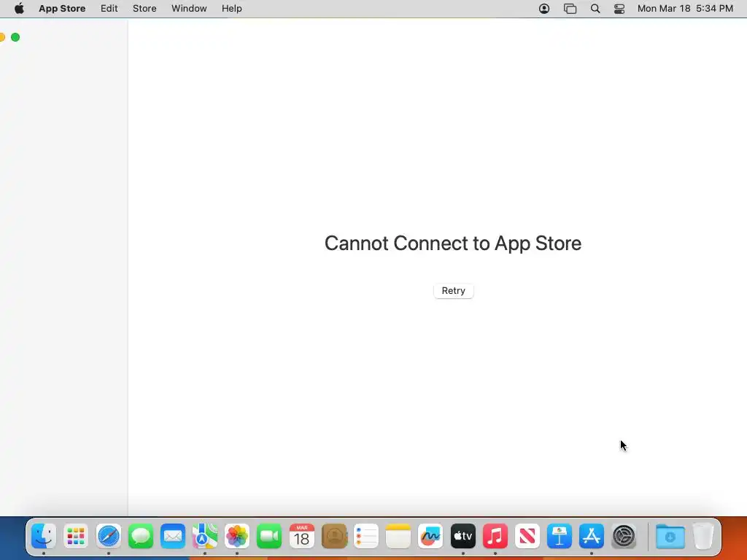Open Calendar from the Dock
The width and height of the screenshot is (747, 560).
301,536
